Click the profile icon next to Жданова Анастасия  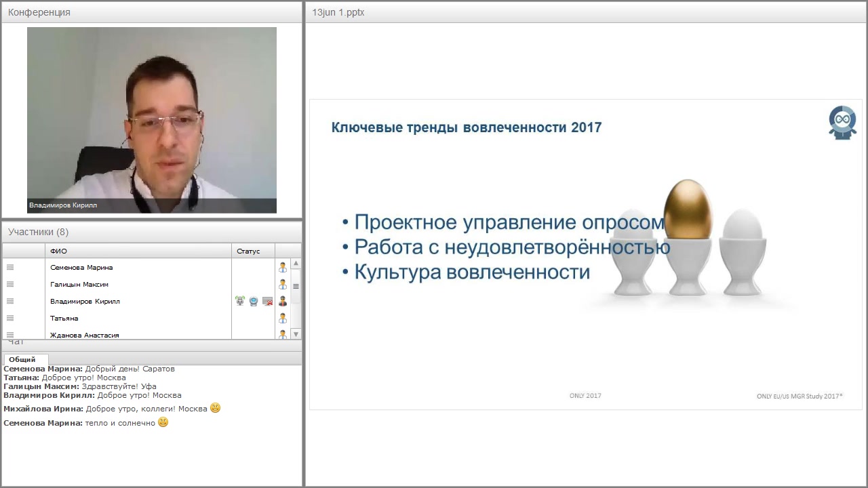282,334
